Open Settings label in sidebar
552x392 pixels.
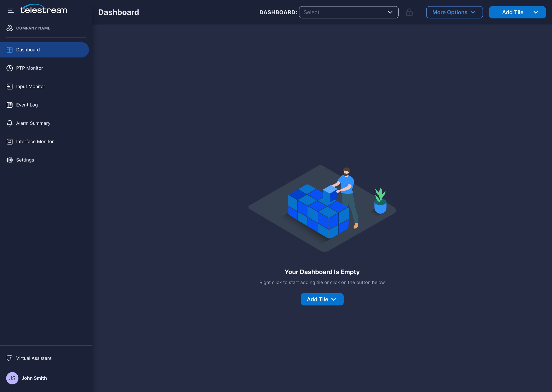(25, 160)
